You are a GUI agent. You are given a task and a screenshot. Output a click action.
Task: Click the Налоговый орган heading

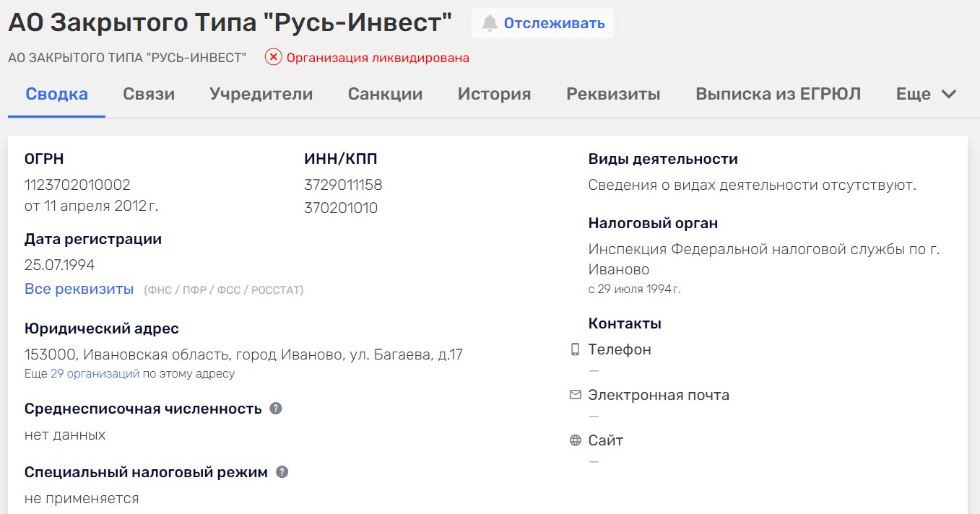[653, 223]
